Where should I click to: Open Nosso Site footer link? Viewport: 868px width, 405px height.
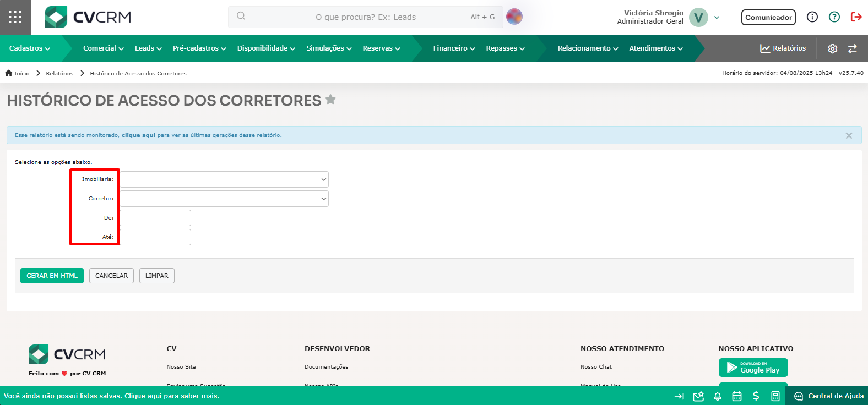(x=181, y=367)
